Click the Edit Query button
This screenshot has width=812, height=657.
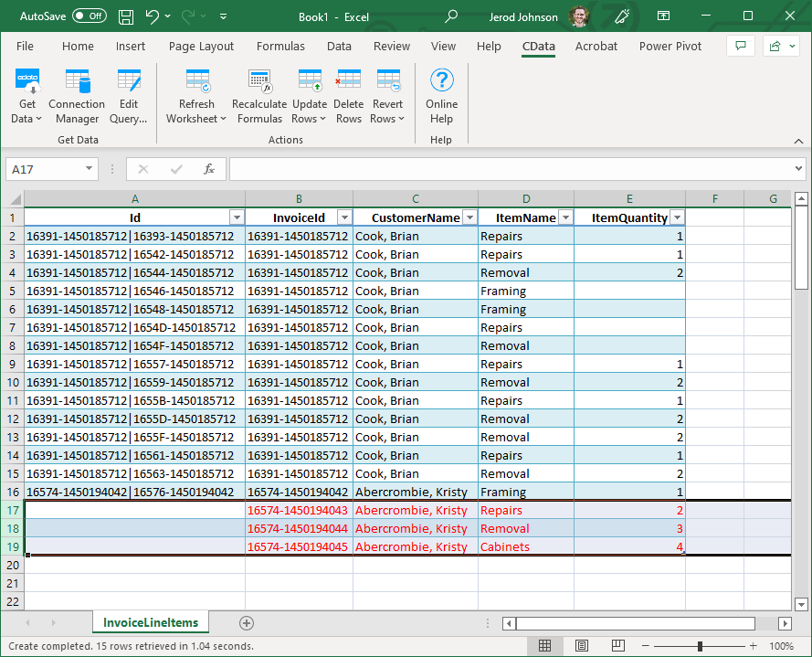(x=129, y=96)
